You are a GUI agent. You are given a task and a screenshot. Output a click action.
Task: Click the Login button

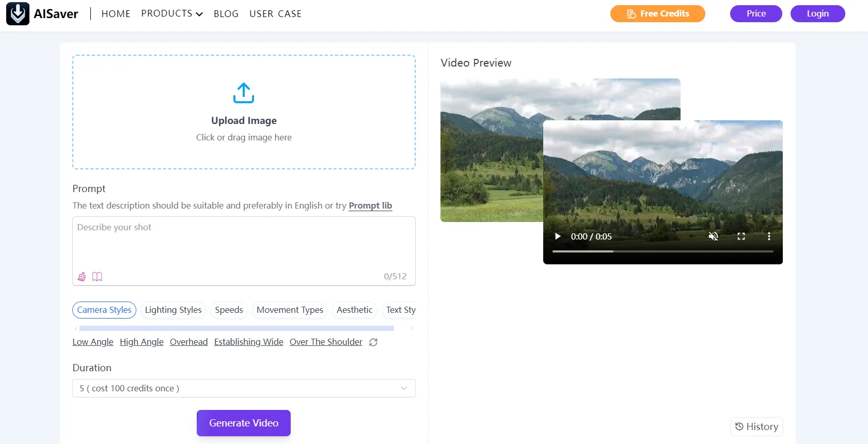817,14
